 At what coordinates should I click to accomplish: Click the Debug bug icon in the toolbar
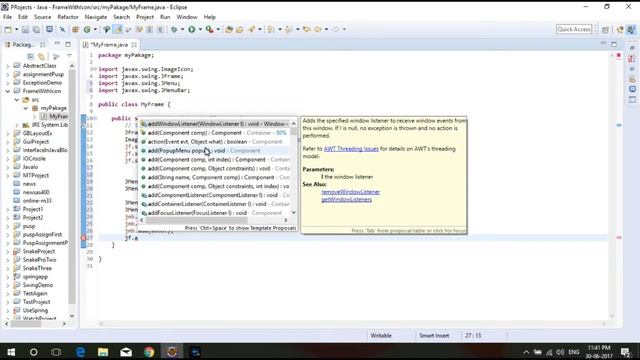pyautogui.click(x=174, y=29)
